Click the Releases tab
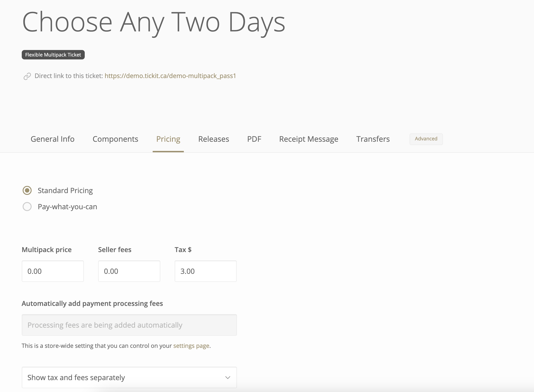Viewport: 534px width, 392px height. [x=213, y=139]
